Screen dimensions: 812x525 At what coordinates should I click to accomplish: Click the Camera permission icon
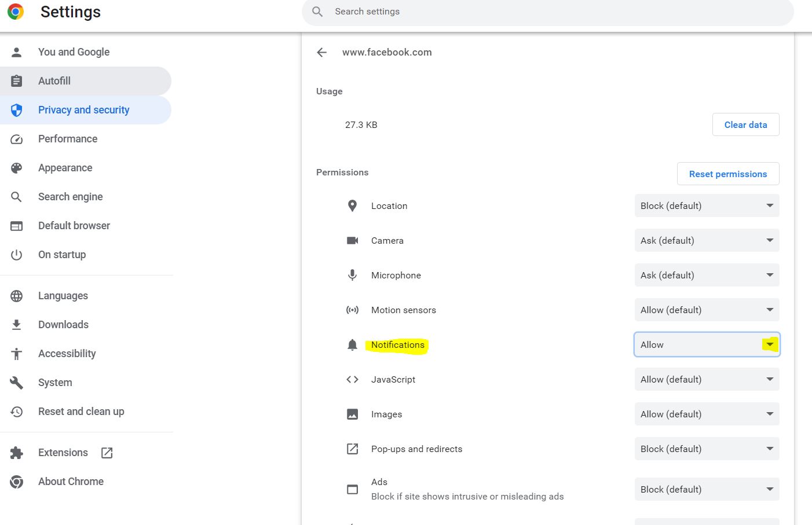point(352,240)
